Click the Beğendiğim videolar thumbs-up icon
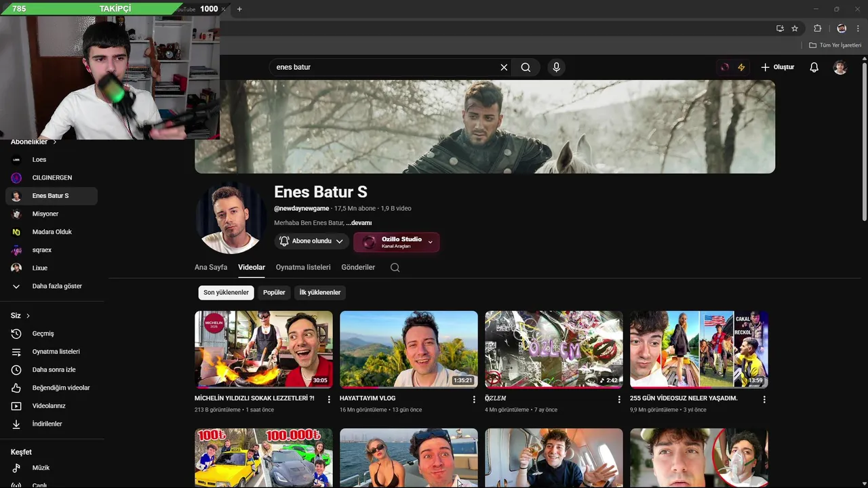The height and width of the screenshot is (488, 868). 16,388
